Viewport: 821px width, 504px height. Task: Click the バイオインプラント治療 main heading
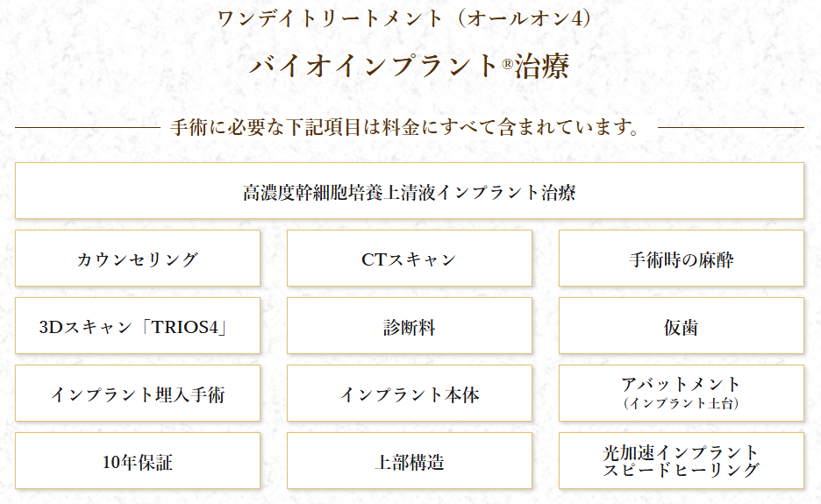(x=409, y=67)
